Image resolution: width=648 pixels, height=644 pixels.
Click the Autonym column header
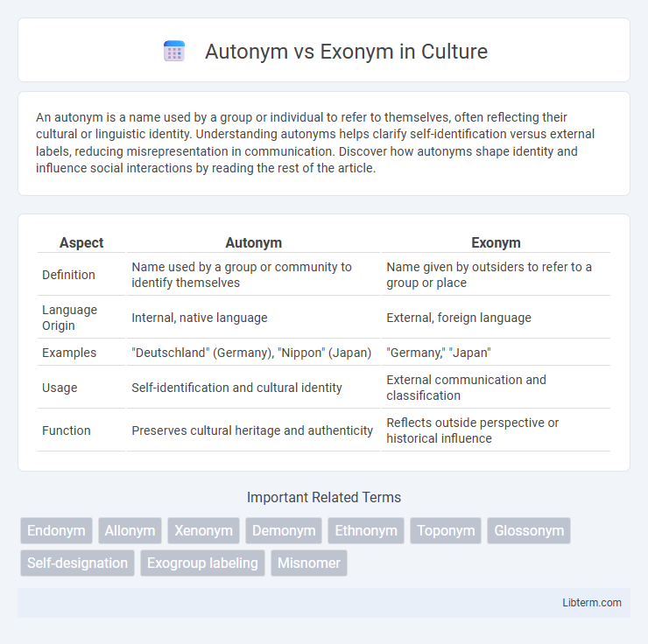coord(253,242)
